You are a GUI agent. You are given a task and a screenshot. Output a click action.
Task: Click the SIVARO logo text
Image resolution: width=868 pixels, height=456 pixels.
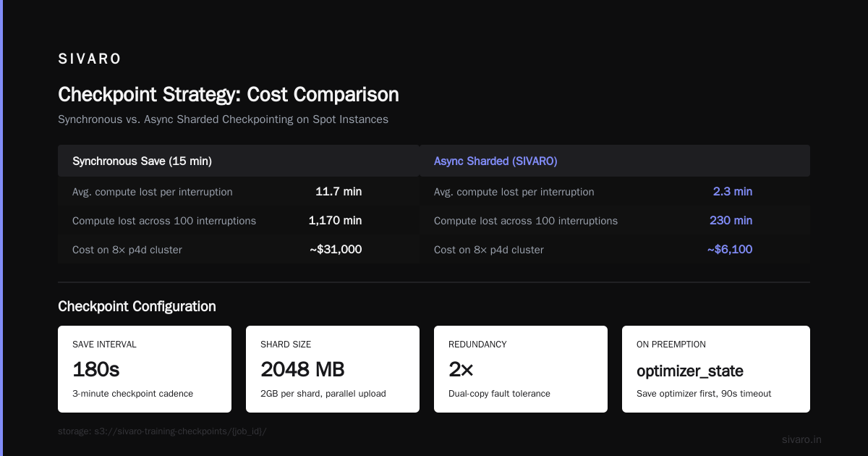point(90,59)
